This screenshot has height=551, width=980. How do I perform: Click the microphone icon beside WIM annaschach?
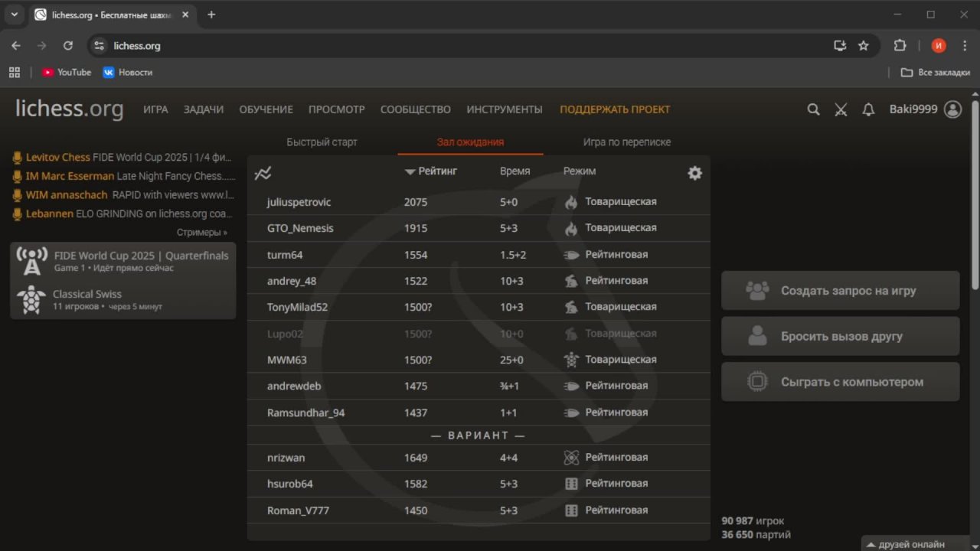click(18, 195)
